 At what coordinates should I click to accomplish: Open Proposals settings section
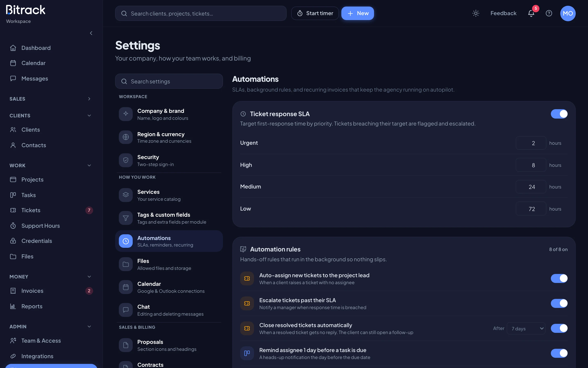pyautogui.click(x=169, y=345)
